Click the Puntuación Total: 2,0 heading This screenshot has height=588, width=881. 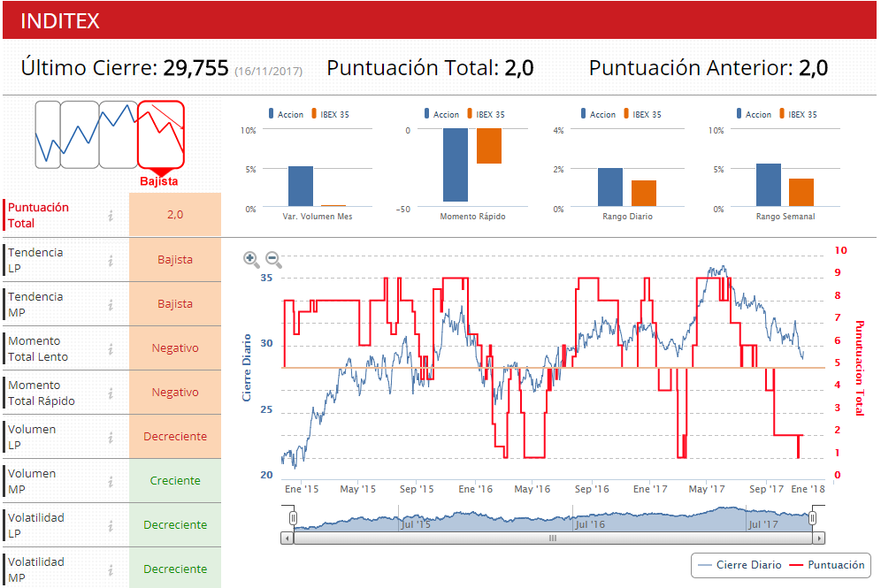pos(430,68)
